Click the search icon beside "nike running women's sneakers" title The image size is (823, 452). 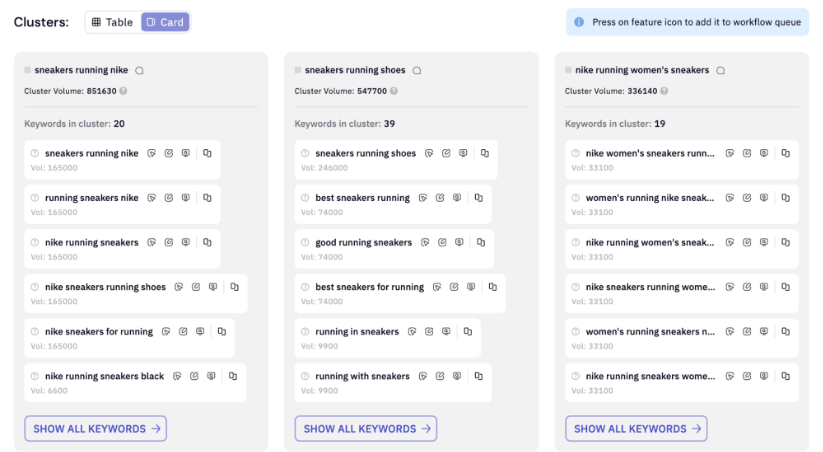(x=720, y=71)
